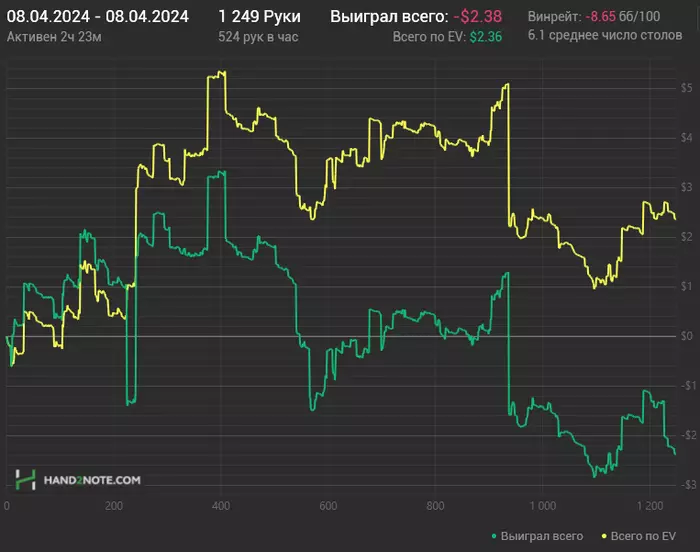Click the -$3 label on the y-axis

(685, 485)
